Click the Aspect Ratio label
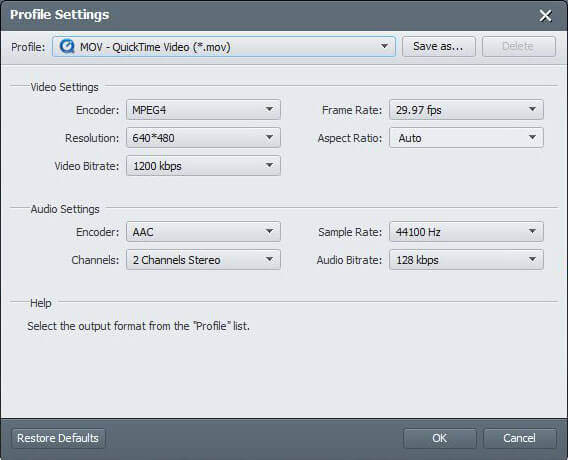 pyautogui.click(x=350, y=138)
